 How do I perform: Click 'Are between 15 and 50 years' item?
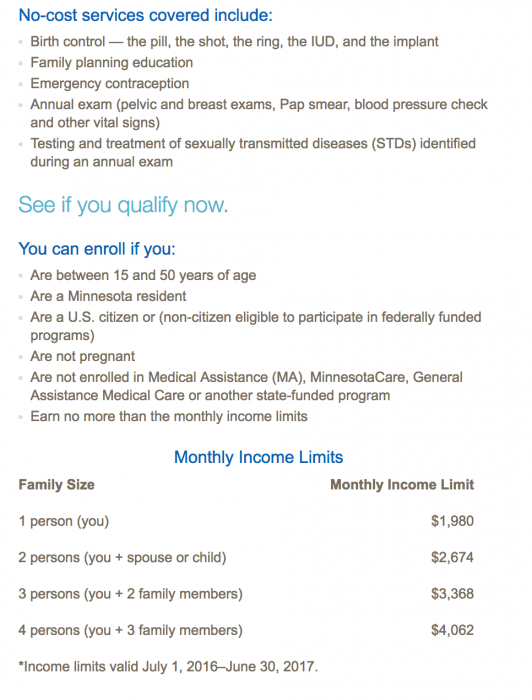pos(143,275)
